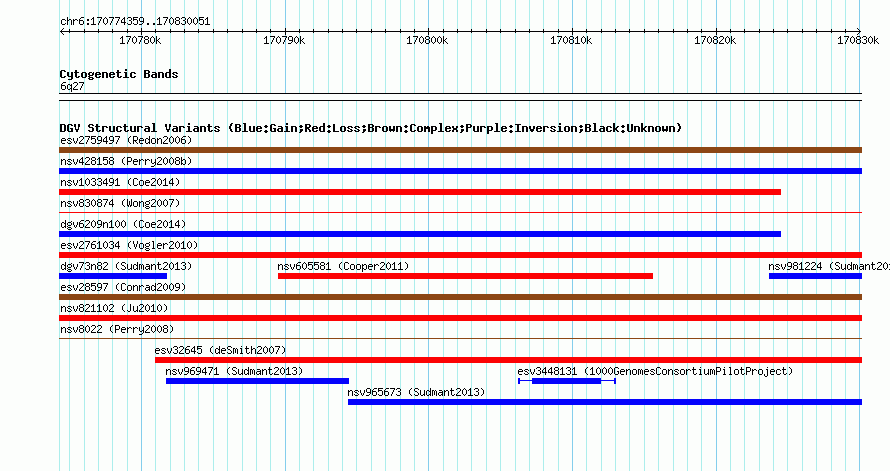Open the nsv965673 (Sudmant2013) label

coord(416,392)
